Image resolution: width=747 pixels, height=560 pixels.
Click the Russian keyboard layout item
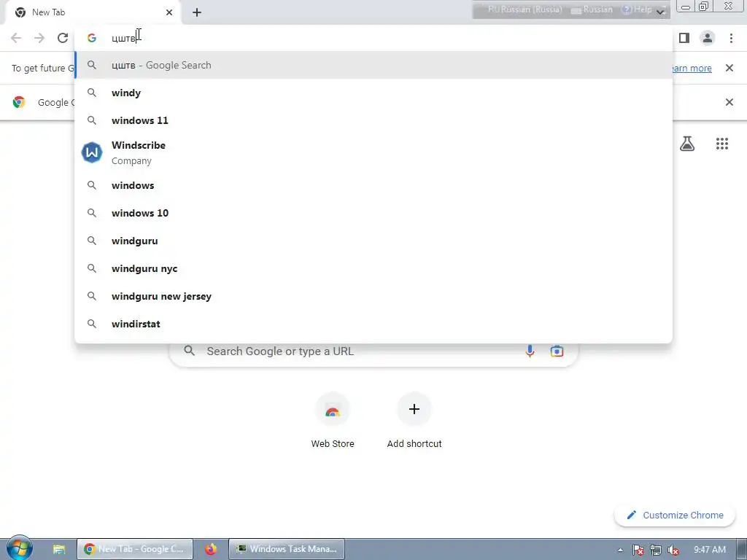[x=592, y=9]
